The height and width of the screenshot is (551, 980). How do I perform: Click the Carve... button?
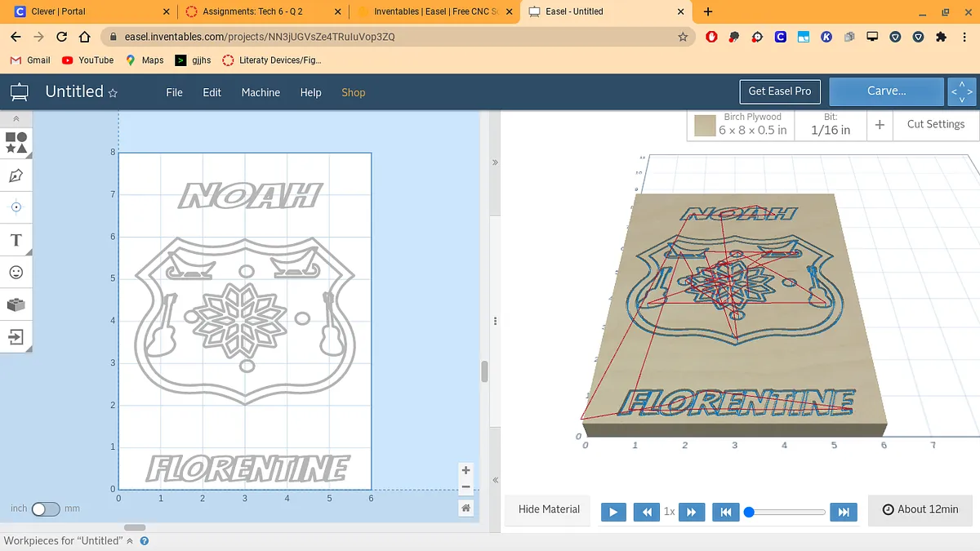coord(887,91)
